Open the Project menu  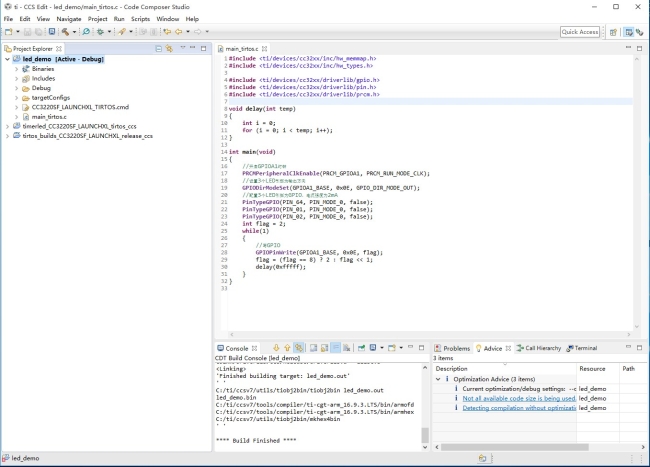tap(97, 19)
